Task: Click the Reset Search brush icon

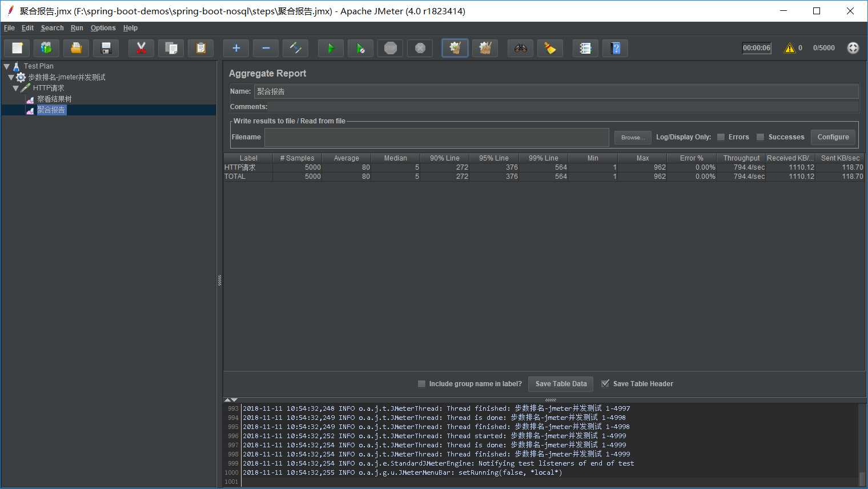Action: click(x=550, y=48)
